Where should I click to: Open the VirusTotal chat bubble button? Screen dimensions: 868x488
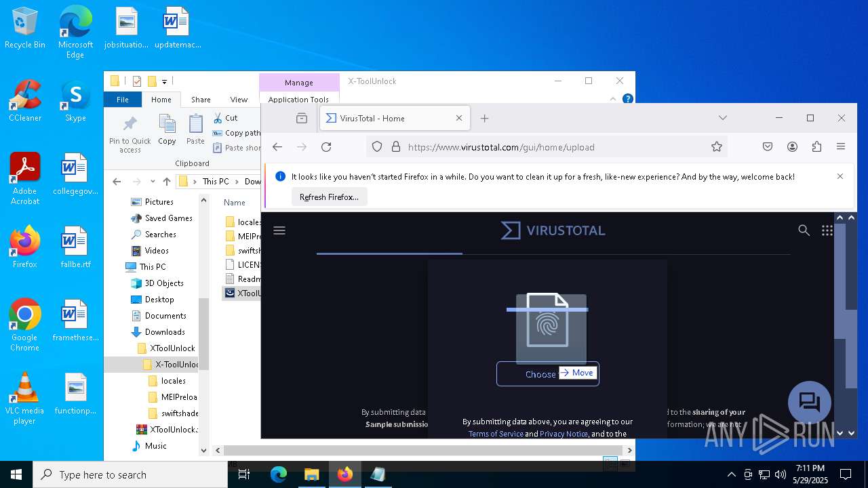tap(810, 402)
